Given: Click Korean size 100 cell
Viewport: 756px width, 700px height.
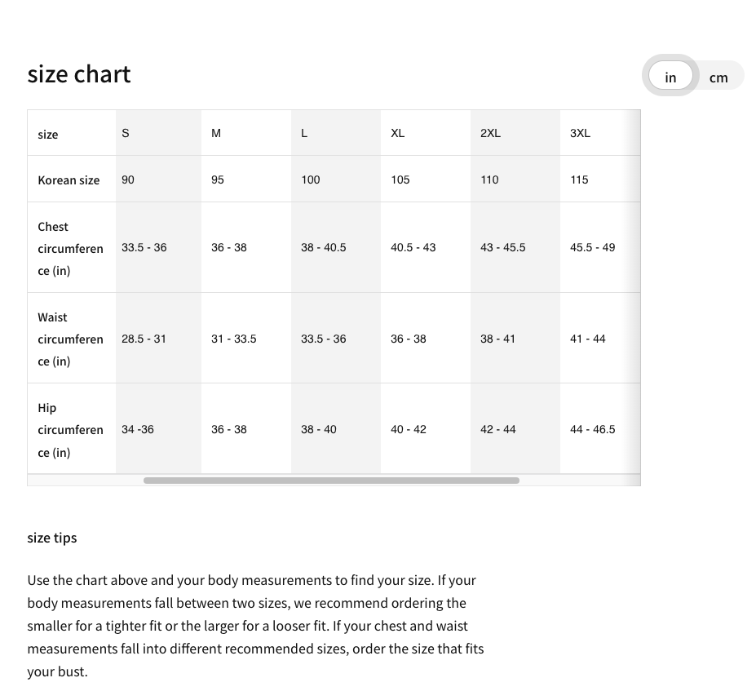Looking at the screenshot, I should (311, 179).
